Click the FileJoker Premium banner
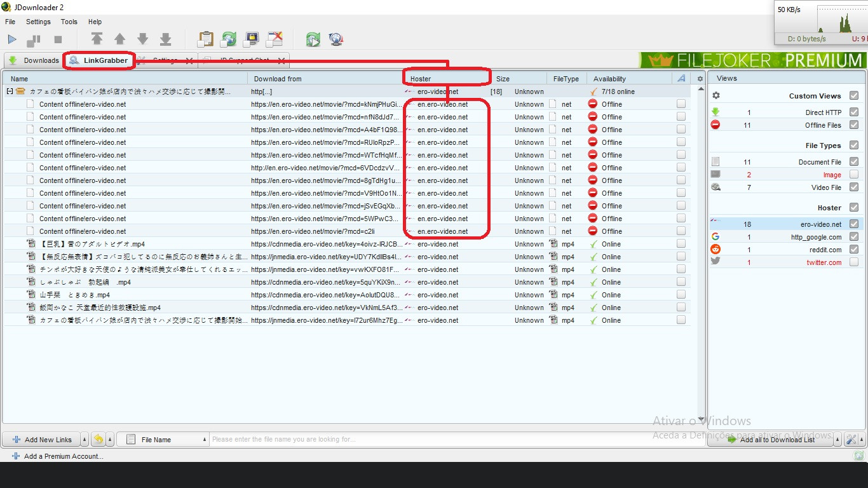 tap(752, 60)
